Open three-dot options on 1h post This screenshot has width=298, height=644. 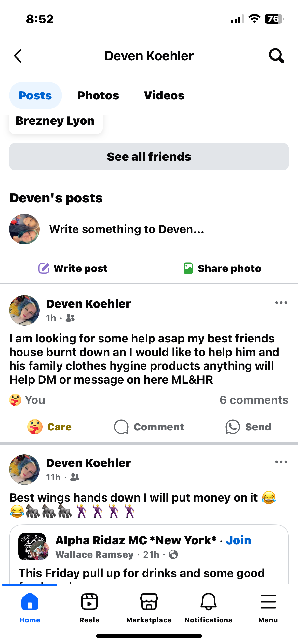(281, 303)
